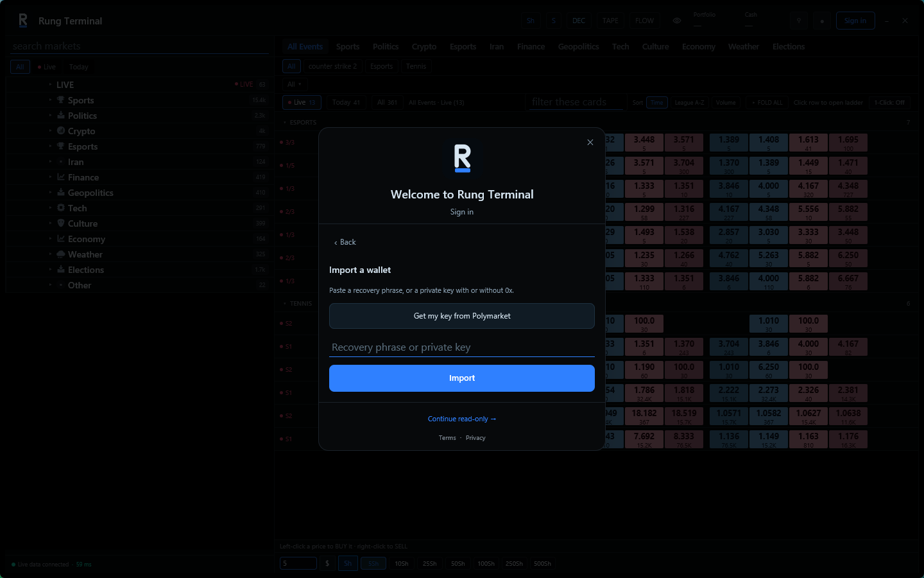
Task: Close the Welcome to Rung Terminal dialog
Action: (x=590, y=143)
